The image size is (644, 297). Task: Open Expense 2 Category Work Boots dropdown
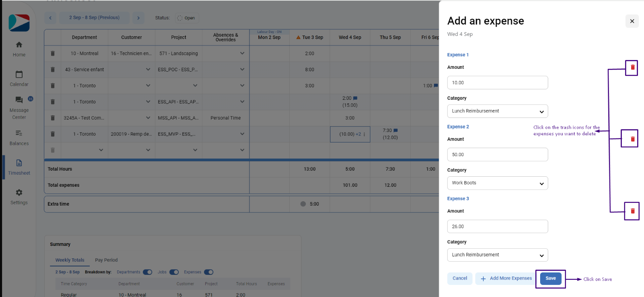(497, 183)
